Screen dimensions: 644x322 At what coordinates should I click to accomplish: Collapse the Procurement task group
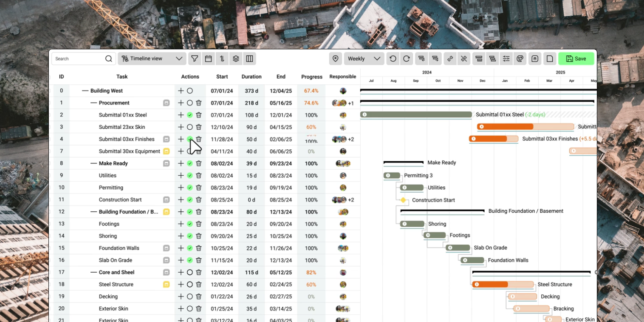point(93,103)
